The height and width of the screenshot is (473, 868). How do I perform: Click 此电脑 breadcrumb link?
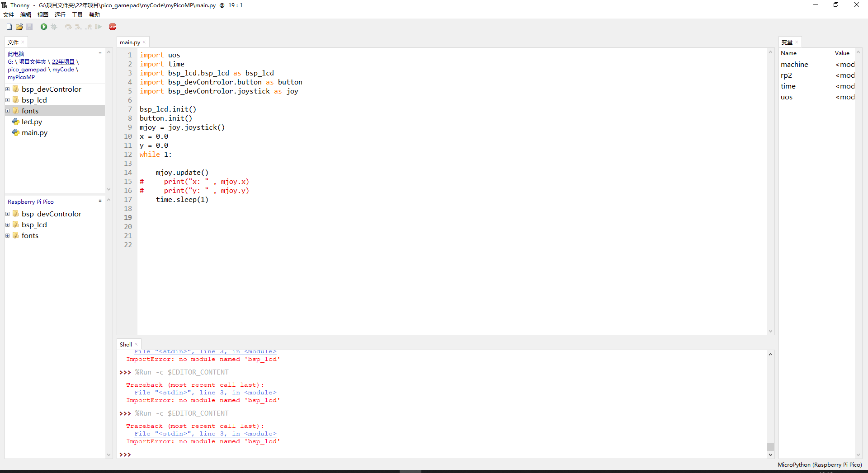(16, 54)
